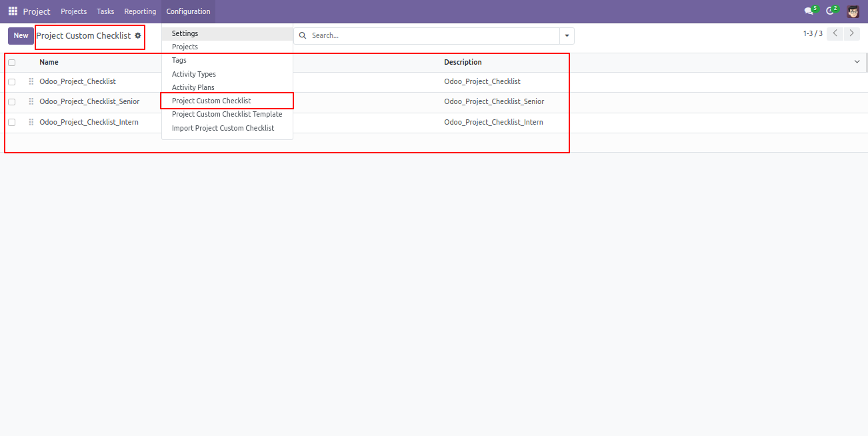Select Settings in the Configuration menu
Image resolution: width=868 pixels, height=436 pixels.
(227, 33)
